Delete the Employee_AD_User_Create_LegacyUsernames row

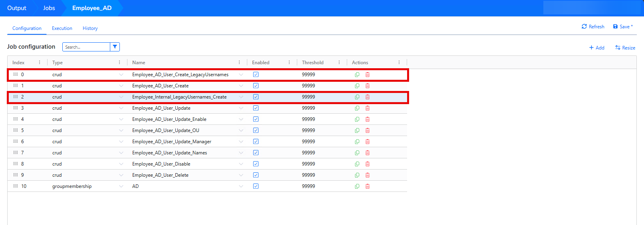[x=368, y=75]
